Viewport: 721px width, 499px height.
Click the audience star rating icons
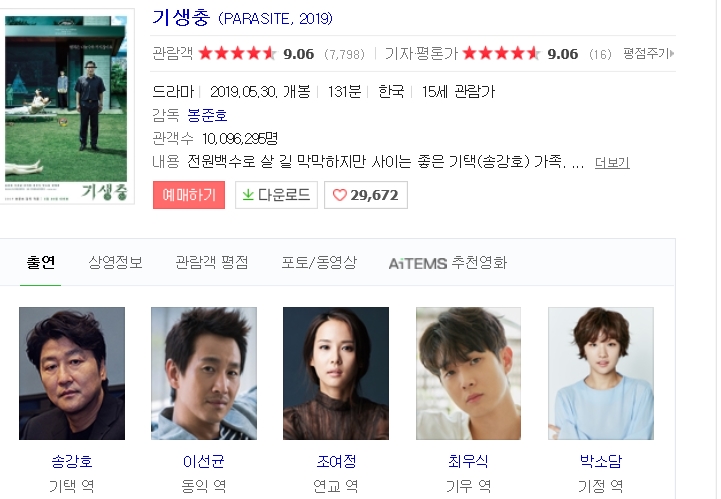[x=237, y=53]
